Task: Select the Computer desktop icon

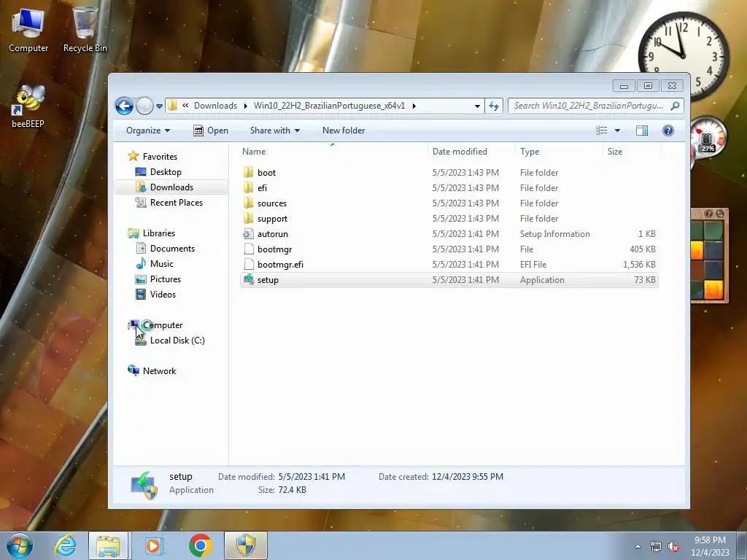Action: point(28,29)
